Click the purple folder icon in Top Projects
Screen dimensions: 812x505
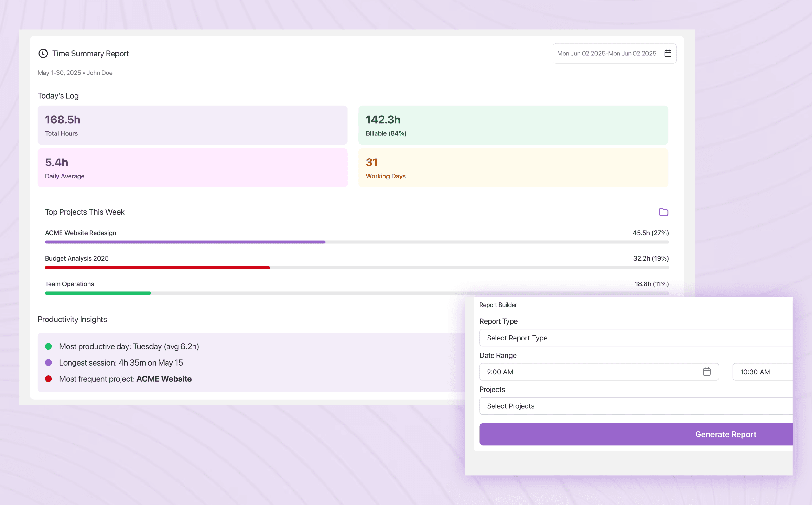pyautogui.click(x=663, y=212)
